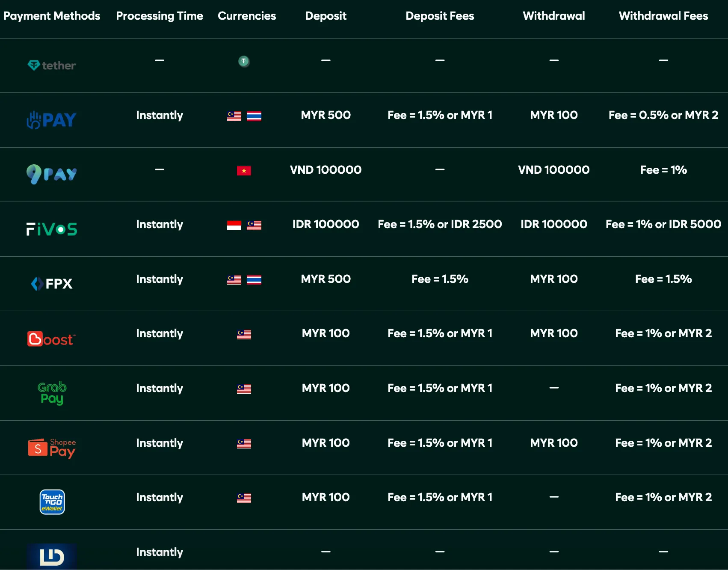
Task: Click GrabPay deposit value "MYR 100"
Action: click(x=326, y=388)
